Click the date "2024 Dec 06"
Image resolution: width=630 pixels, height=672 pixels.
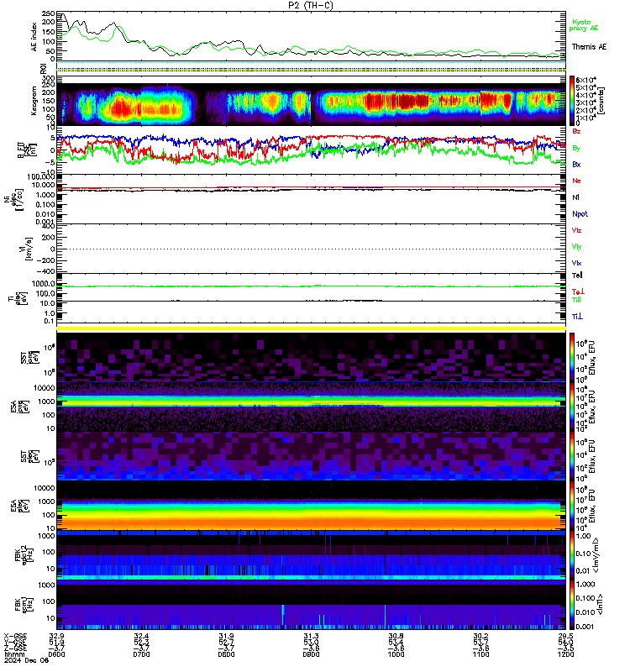point(26,660)
